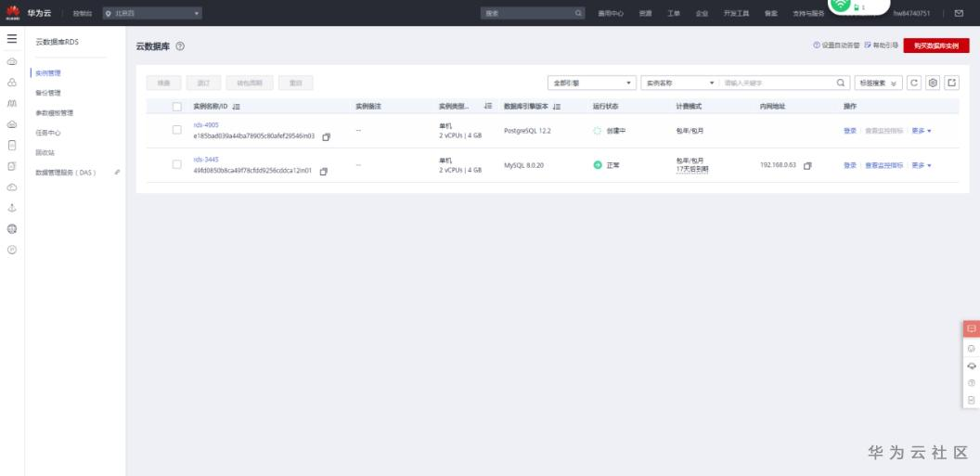Open 开发工具 in the top navigation

pos(736,13)
